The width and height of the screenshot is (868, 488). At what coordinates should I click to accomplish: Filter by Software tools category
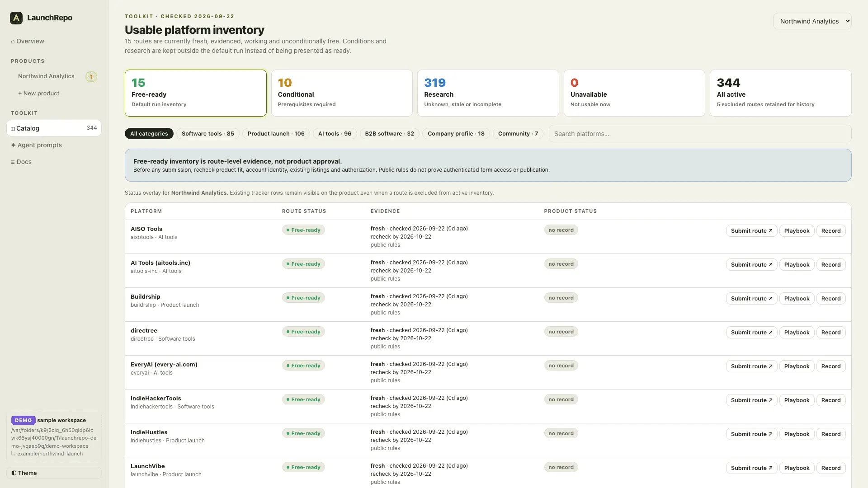[x=208, y=134]
